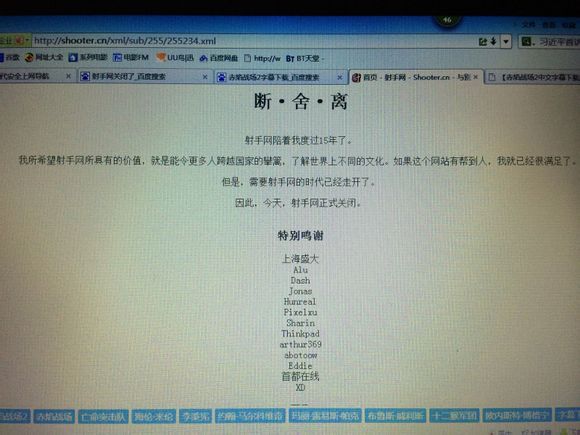Click the download arrow icon in address bar
Screen dimensions: 580x435
(x=493, y=41)
